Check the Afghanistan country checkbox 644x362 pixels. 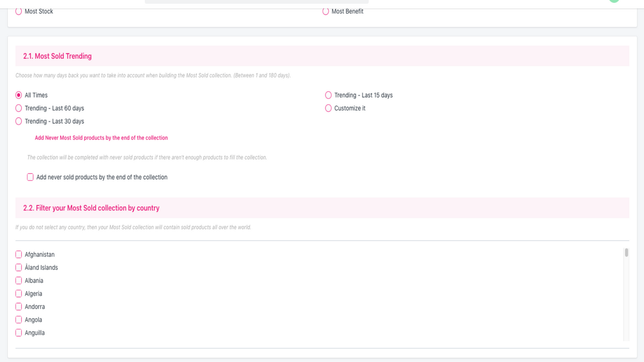pos(19,254)
